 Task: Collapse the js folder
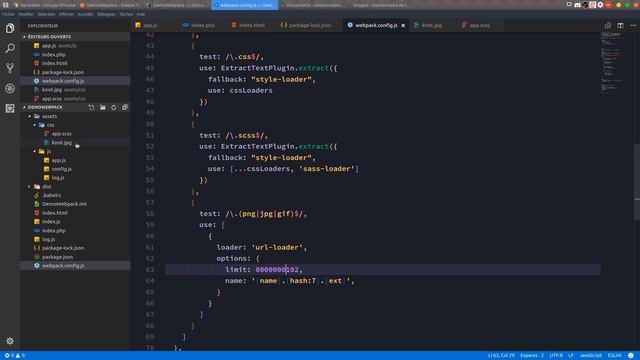pyautogui.click(x=76, y=151)
